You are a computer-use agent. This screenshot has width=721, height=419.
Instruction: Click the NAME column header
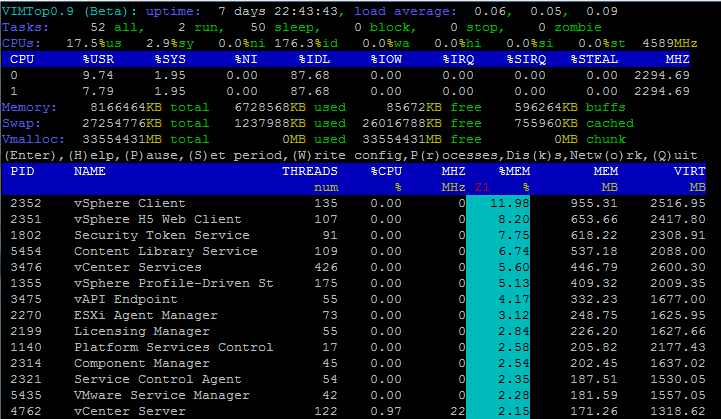point(90,171)
